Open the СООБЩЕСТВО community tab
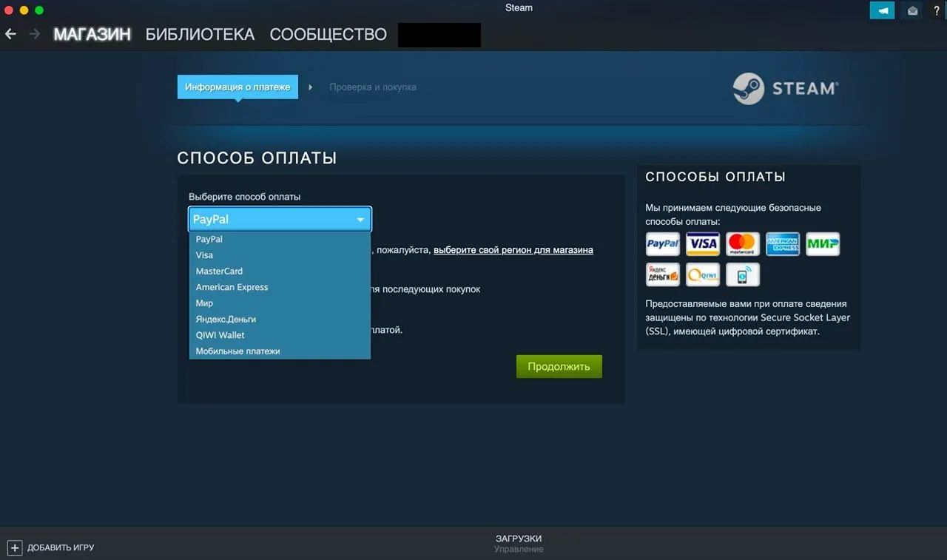 coord(328,34)
